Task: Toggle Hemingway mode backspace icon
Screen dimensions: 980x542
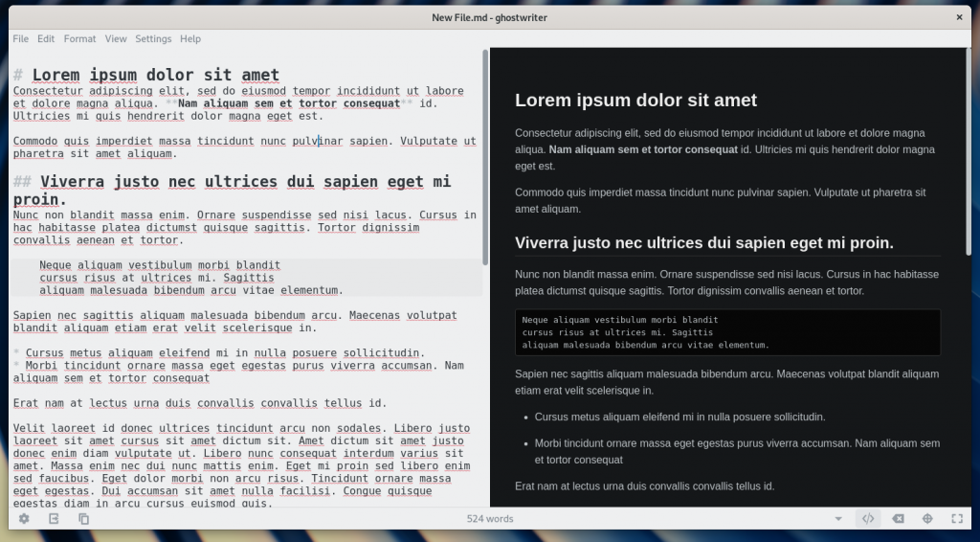Action: [x=898, y=518]
